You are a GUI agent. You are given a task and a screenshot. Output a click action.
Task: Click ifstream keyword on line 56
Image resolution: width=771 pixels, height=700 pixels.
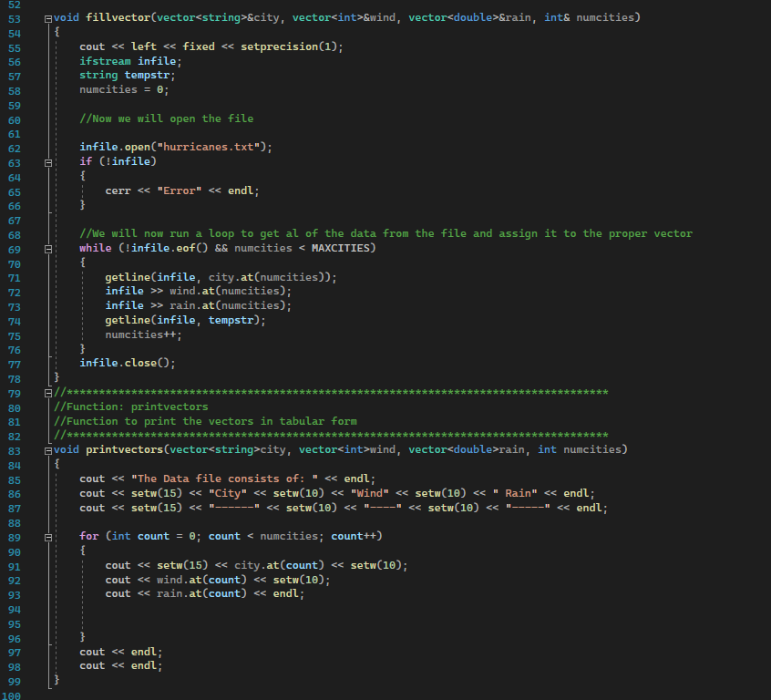pyautogui.click(x=105, y=61)
